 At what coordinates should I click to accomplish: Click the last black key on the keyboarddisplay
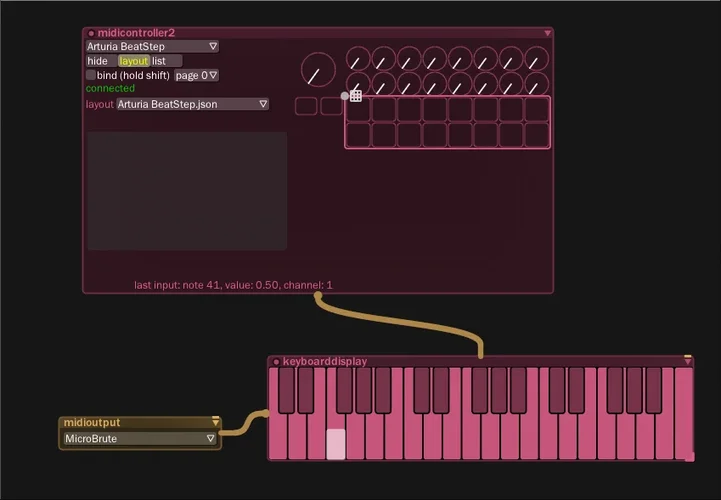point(654,390)
